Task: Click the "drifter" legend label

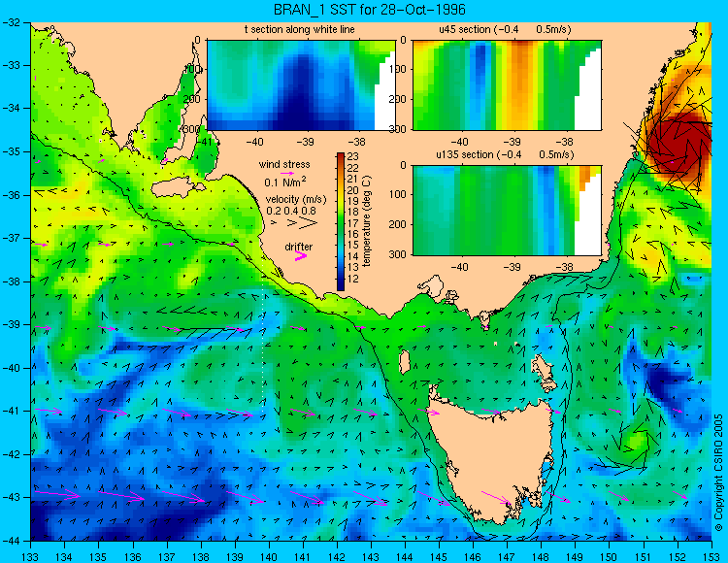Action: click(299, 247)
